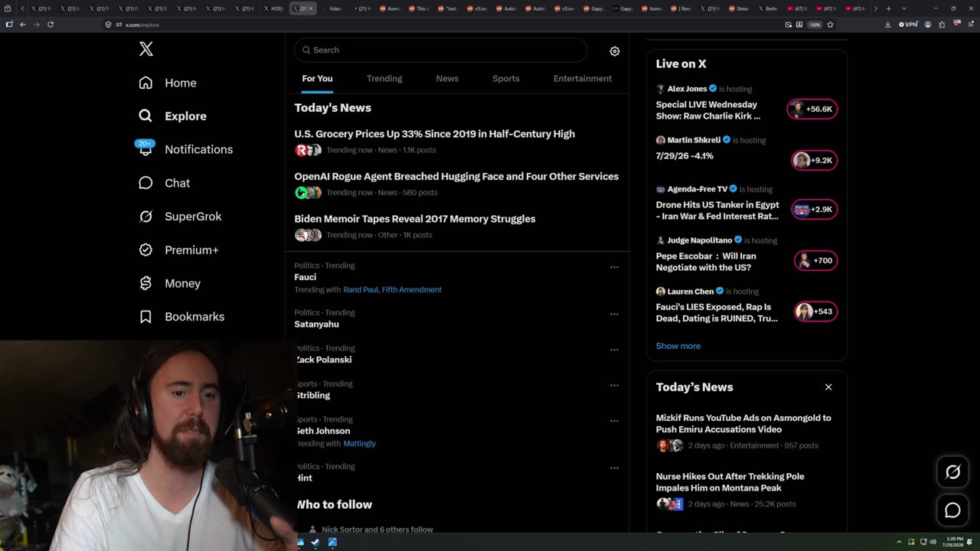Open the browser account profile icon

928,24
